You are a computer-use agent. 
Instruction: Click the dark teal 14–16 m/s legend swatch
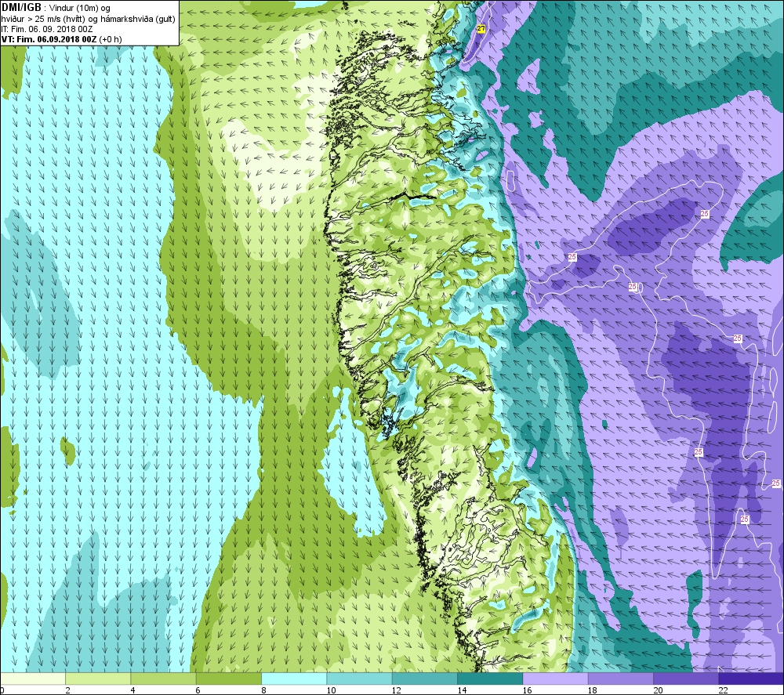point(490,678)
